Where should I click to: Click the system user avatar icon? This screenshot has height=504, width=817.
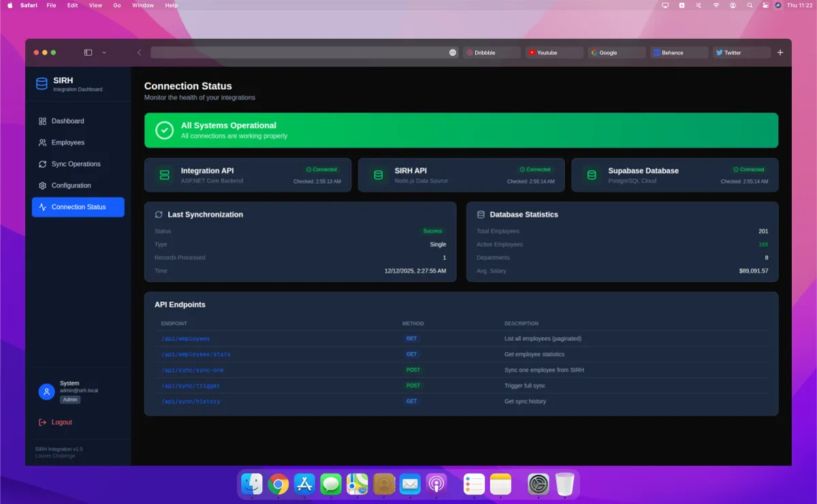click(x=46, y=391)
